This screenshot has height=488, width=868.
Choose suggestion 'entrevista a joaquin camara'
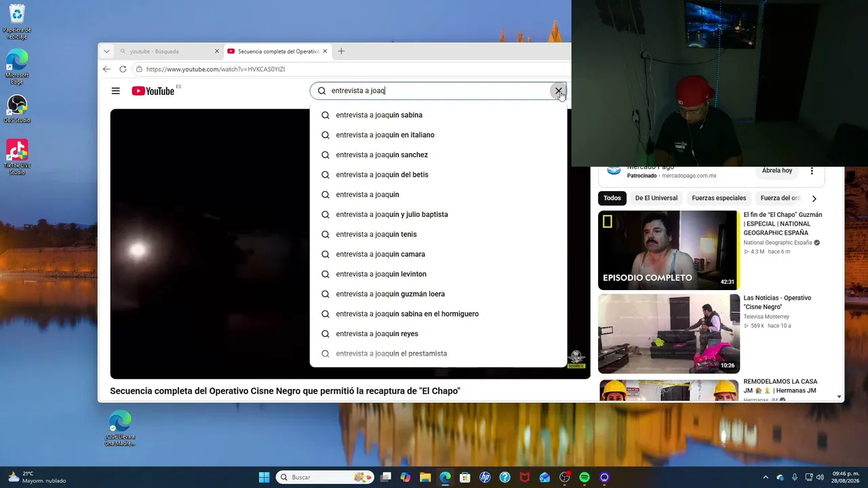tap(438, 254)
